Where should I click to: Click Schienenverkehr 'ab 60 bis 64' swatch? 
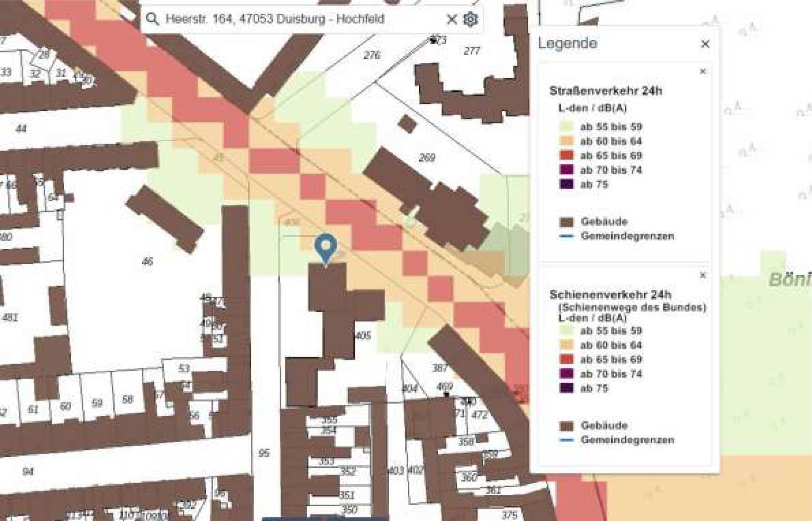[566, 345]
